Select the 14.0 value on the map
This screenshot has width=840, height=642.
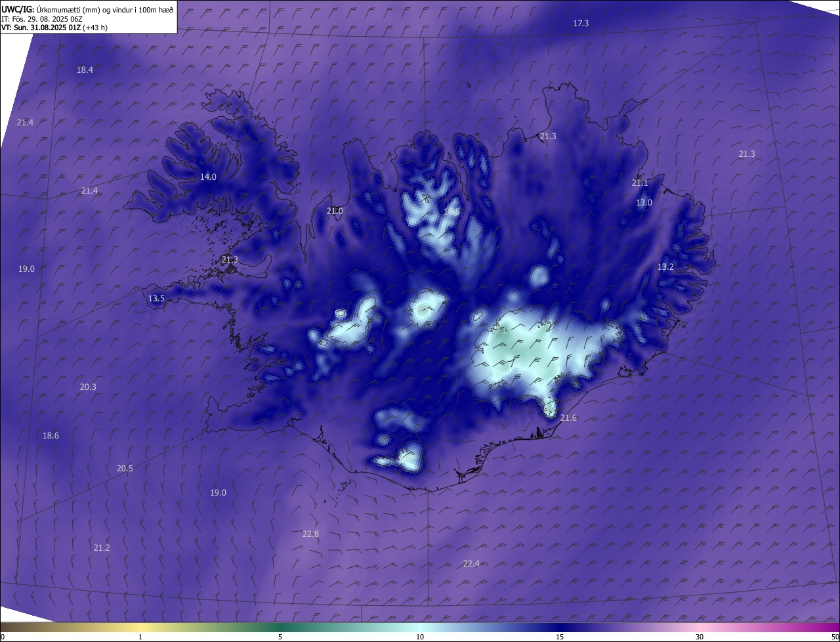tap(208, 177)
